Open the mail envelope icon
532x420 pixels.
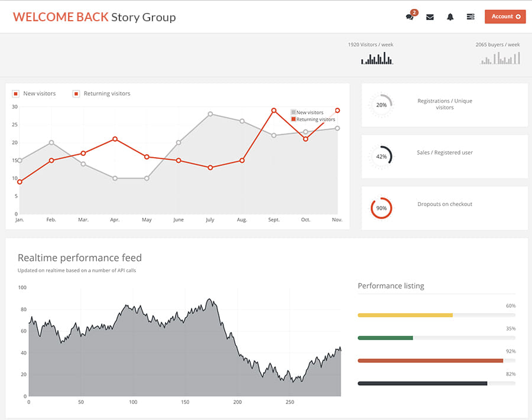430,17
